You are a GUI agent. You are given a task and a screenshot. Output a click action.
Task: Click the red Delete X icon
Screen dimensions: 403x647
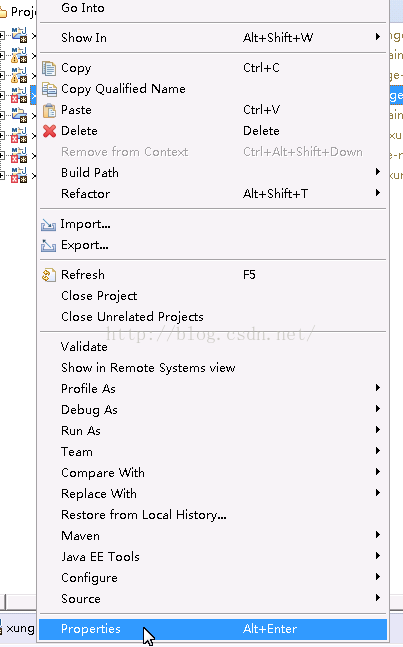coord(49,131)
